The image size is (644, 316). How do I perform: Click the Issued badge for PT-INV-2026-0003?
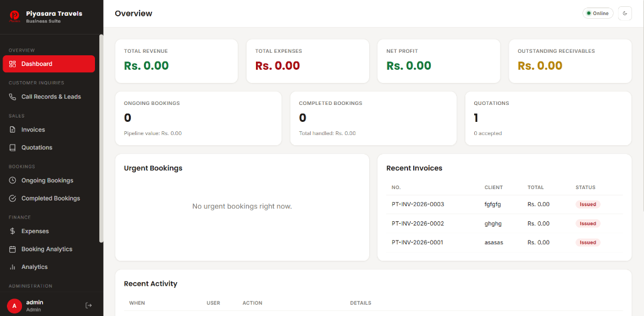[x=588, y=204]
